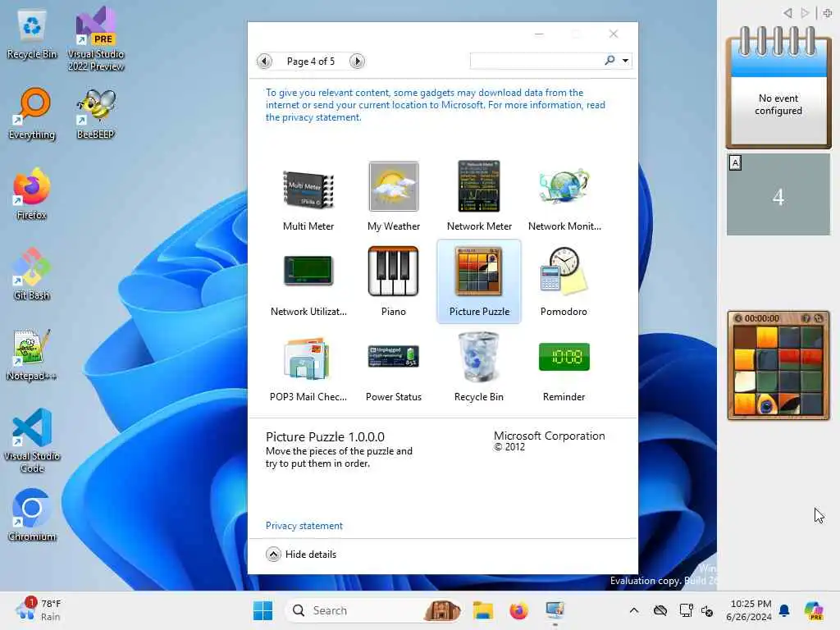Select the Multi Meter gadget
Image resolution: width=840 pixels, height=630 pixels.
point(308,196)
